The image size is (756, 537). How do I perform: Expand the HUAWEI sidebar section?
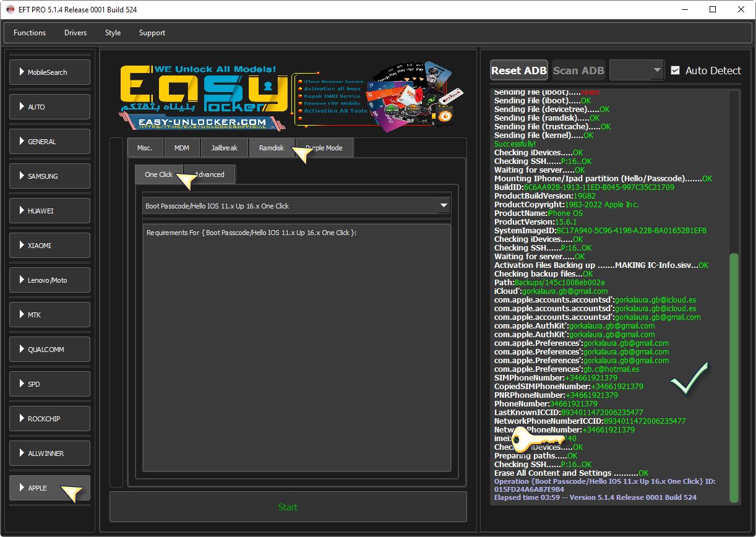click(50, 211)
